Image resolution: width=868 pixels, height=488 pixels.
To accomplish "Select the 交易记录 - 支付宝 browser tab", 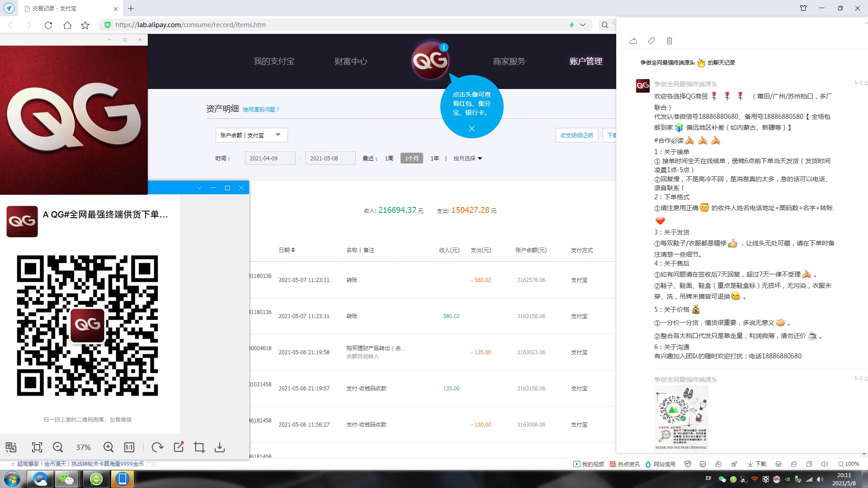I will [70, 9].
